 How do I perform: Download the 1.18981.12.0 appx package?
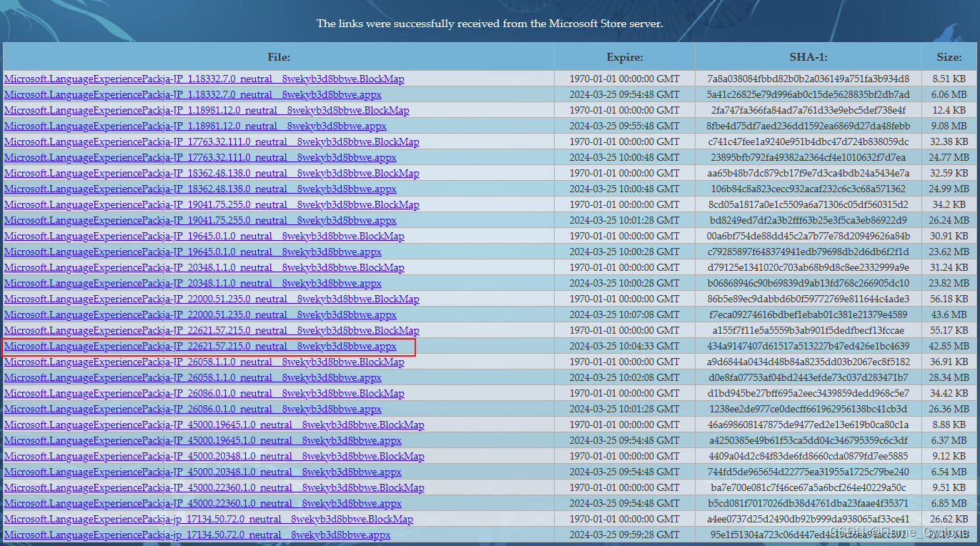(x=195, y=126)
